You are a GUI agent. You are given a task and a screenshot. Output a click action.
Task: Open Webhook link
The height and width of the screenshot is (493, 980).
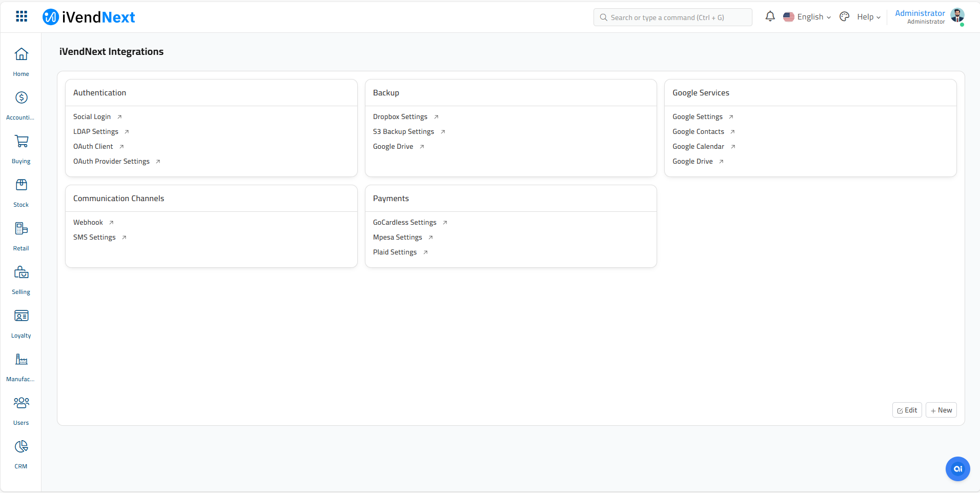click(88, 223)
